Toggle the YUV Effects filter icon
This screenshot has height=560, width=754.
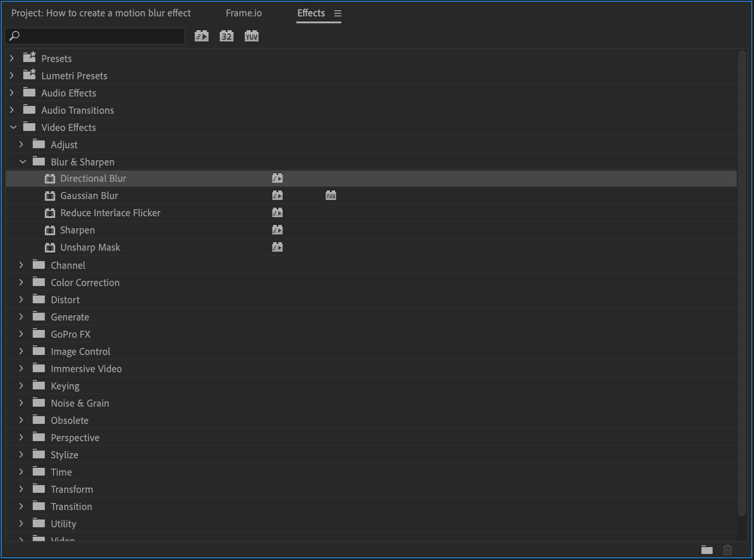[251, 36]
